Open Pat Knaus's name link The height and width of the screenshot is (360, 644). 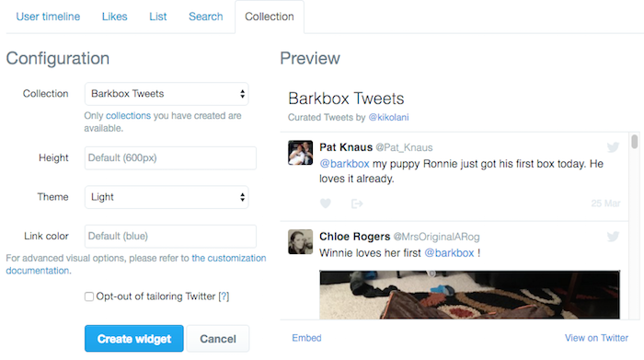[x=346, y=147]
